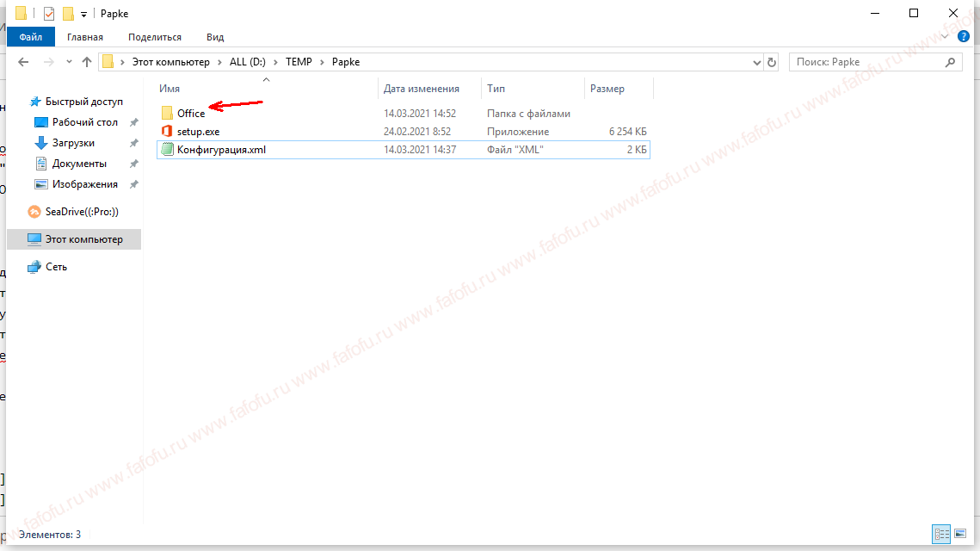
Task: Click the Приложение type cell
Action: tap(517, 132)
